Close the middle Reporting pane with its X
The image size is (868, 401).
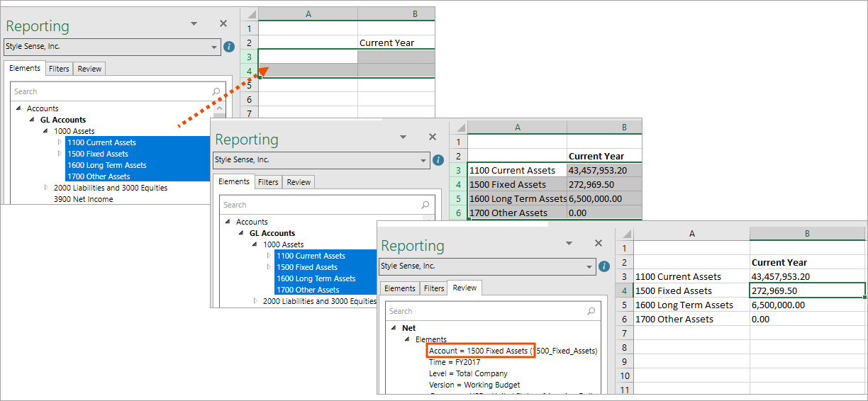pos(433,137)
